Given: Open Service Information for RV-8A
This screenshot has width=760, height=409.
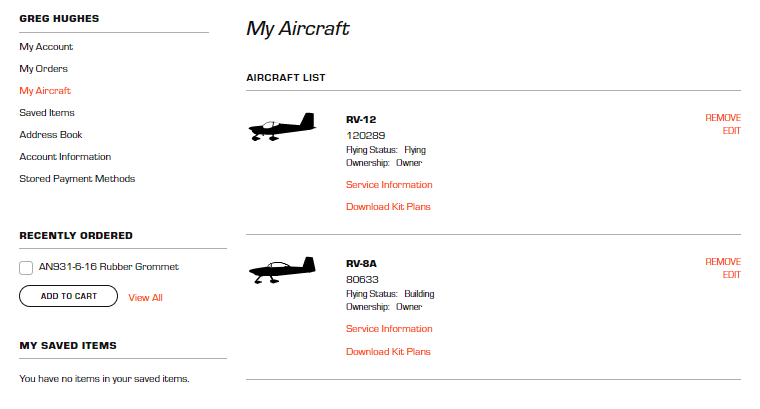Looking at the screenshot, I should (389, 329).
